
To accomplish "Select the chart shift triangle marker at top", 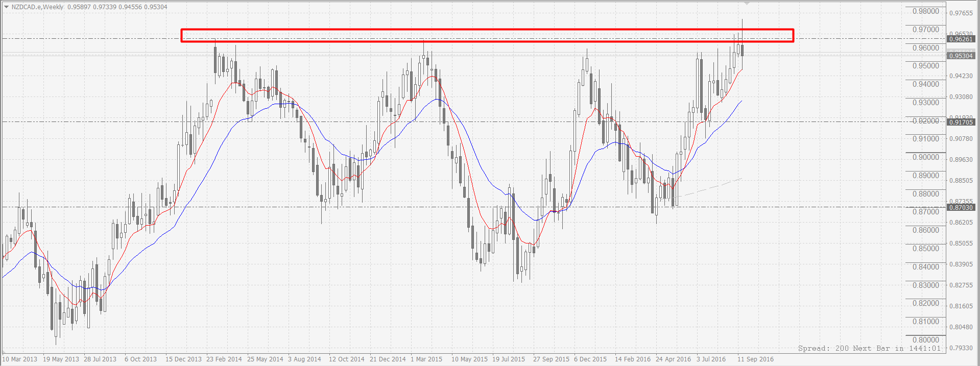I will pos(747,4).
